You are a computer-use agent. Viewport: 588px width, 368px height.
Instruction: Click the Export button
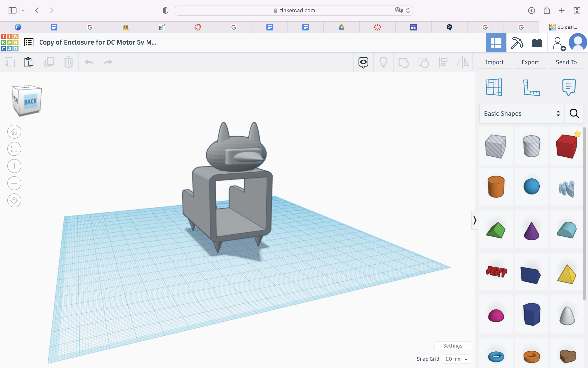(530, 62)
